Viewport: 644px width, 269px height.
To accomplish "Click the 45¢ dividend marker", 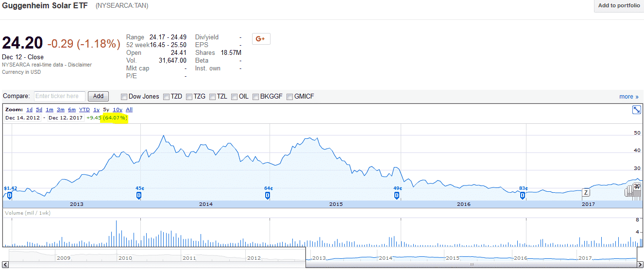I will tap(139, 196).
